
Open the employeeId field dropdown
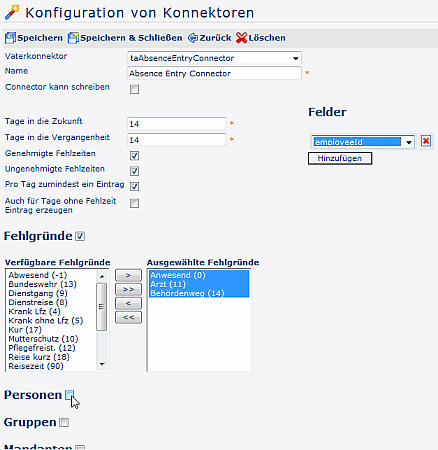363,142
